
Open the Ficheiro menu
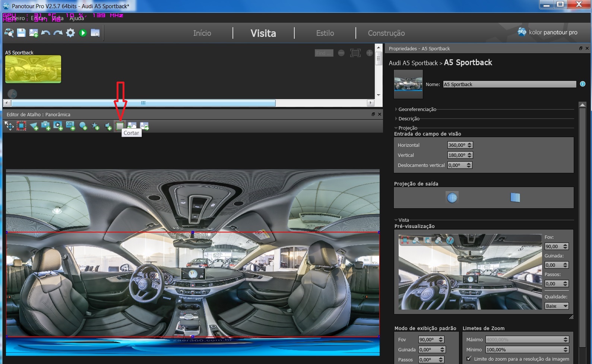point(15,18)
